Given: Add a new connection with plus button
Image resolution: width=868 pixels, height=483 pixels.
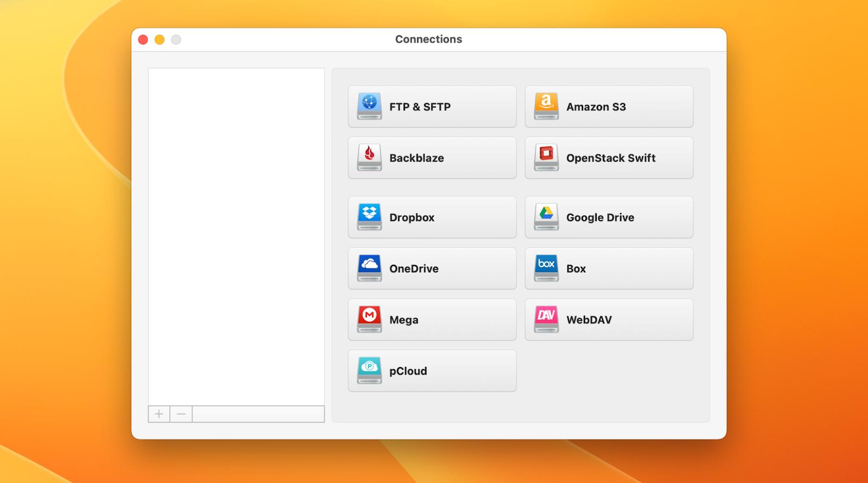Looking at the screenshot, I should pos(159,414).
